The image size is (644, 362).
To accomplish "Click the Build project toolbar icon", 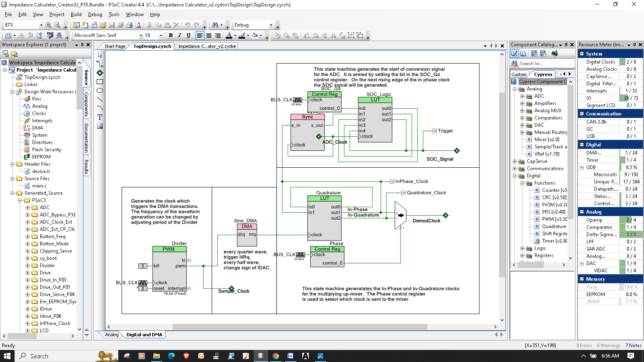I will [x=8, y=35].
